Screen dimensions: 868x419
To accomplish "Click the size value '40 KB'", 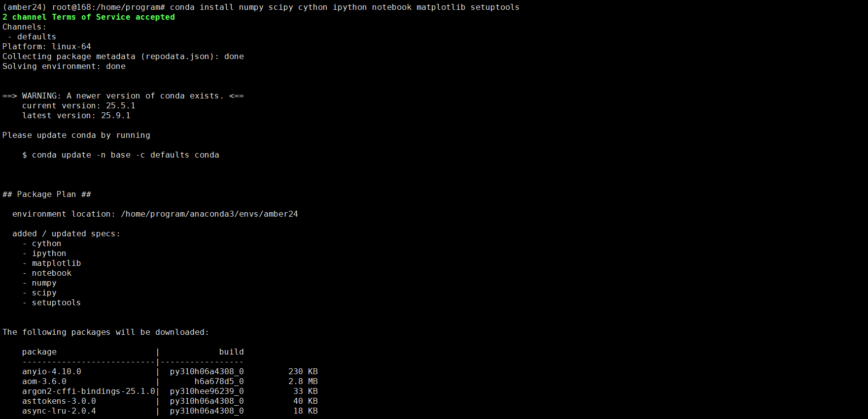I will click(x=306, y=401).
